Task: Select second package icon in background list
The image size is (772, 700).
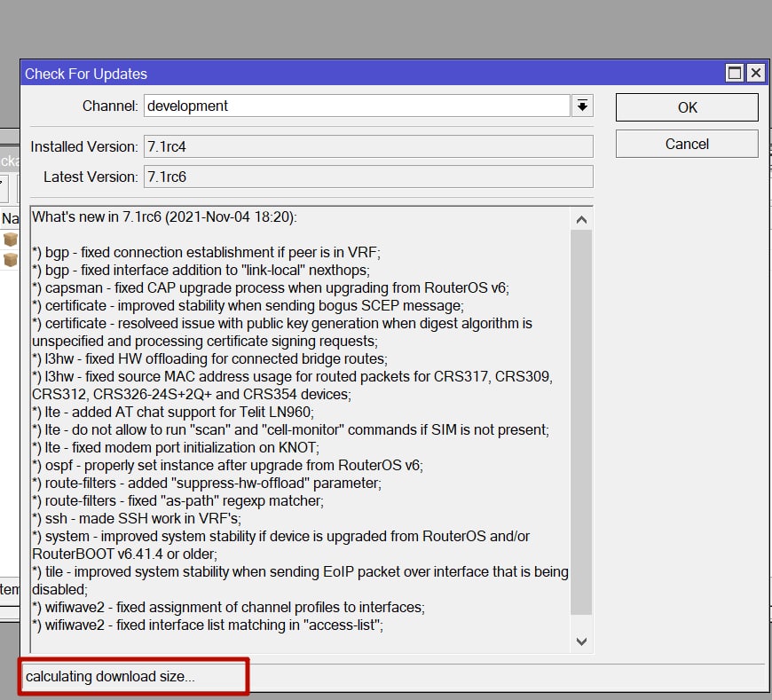Action: coord(11,259)
